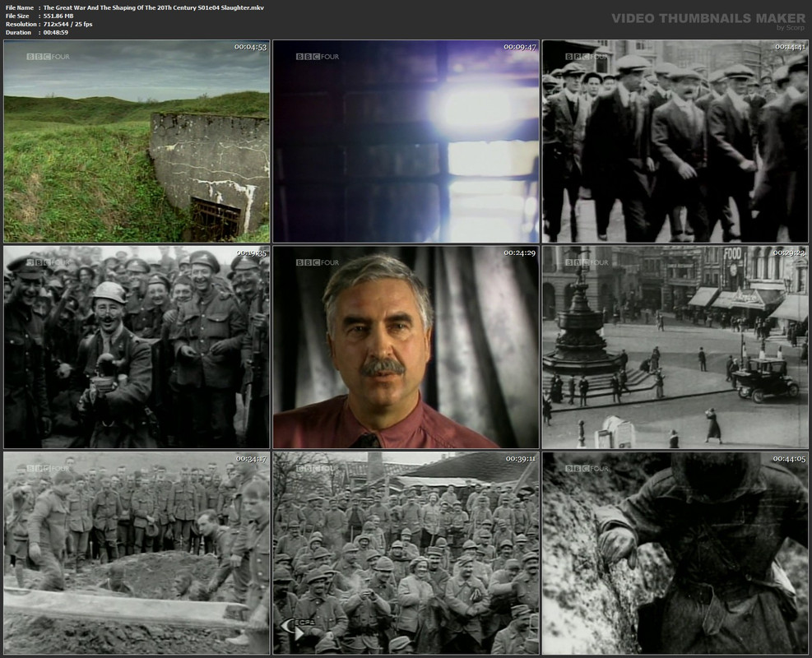
Task: Select the thumbnail at 00:34:17
Action: point(137,553)
